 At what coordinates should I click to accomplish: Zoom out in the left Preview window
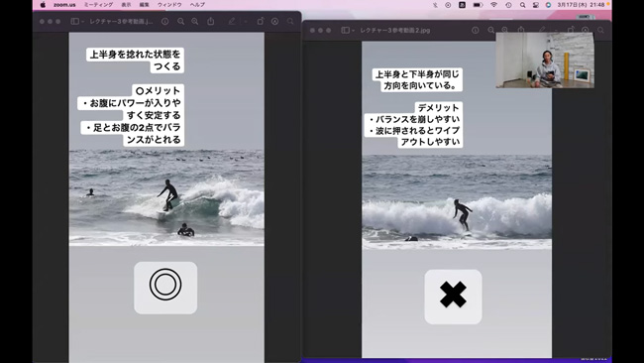(x=180, y=22)
